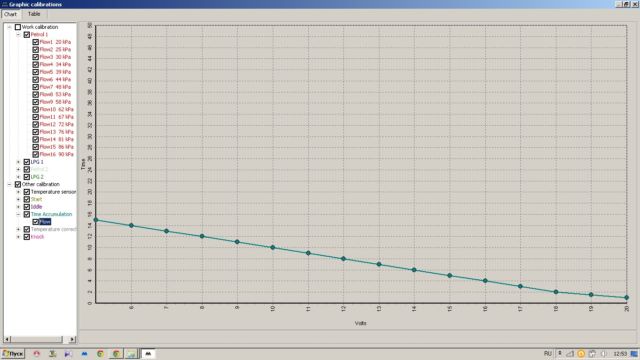Switch to the Table tab
Image resolution: width=640 pixels, height=360 pixels.
[x=34, y=14]
